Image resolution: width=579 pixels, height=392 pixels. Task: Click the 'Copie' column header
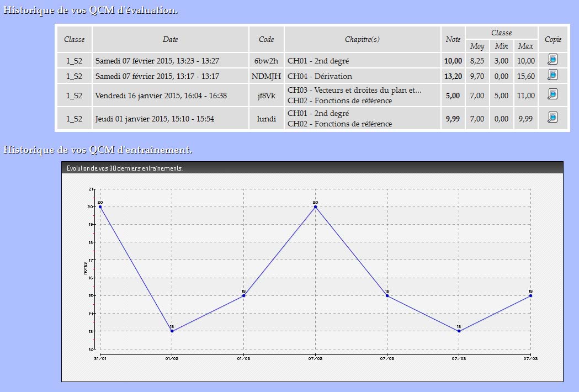553,39
